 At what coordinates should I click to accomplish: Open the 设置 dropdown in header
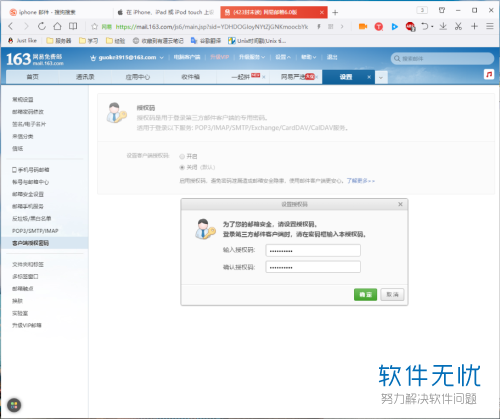283,57
